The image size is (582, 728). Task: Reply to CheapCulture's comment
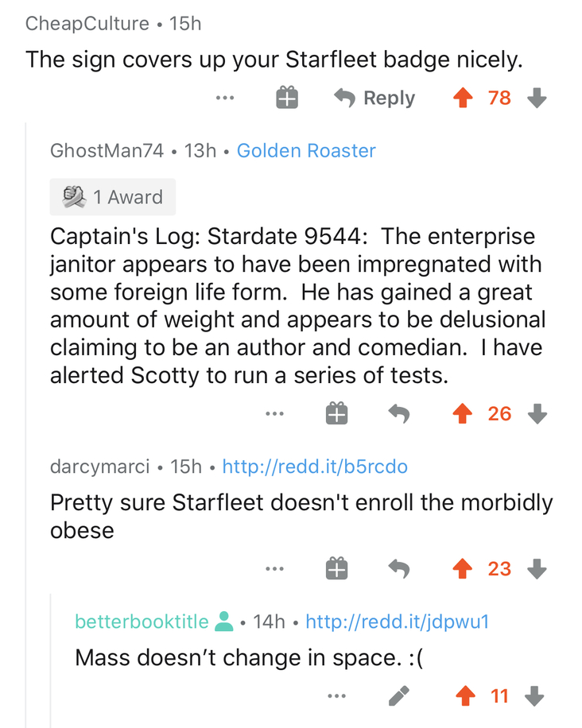pyautogui.click(x=374, y=98)
